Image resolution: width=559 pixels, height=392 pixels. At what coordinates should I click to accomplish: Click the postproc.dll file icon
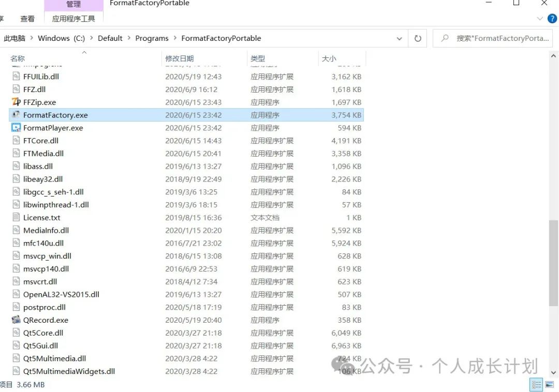point(16,307)
